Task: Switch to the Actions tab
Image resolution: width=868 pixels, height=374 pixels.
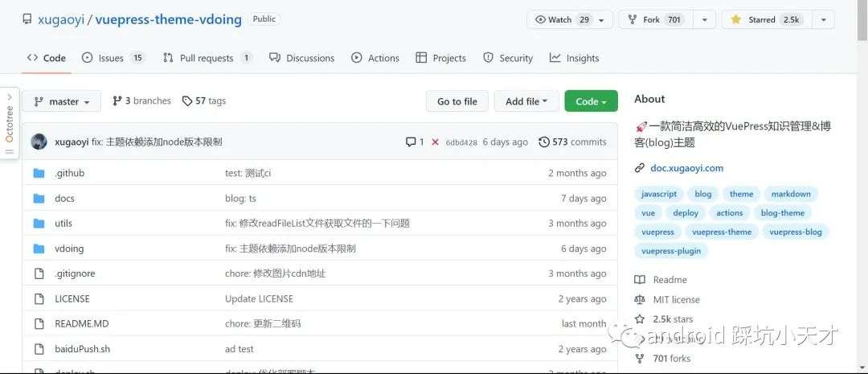Action: (x=375, y=58)
